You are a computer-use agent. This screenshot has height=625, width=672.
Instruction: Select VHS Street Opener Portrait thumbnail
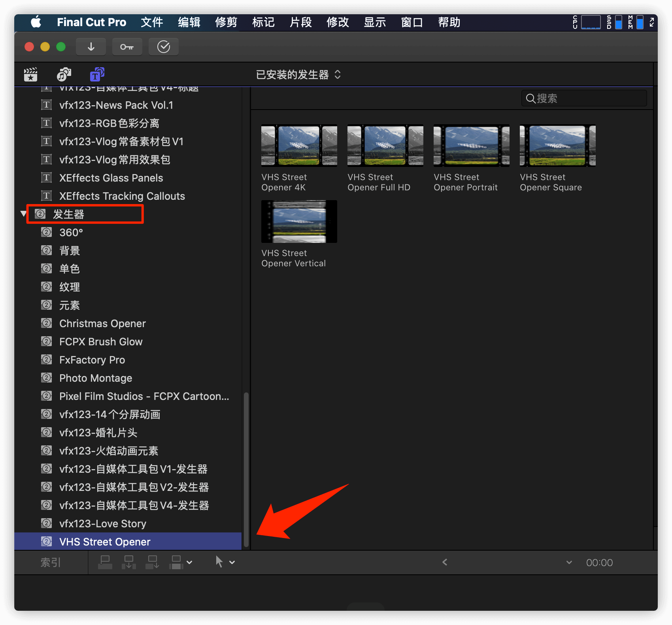[x=472, y=146]
